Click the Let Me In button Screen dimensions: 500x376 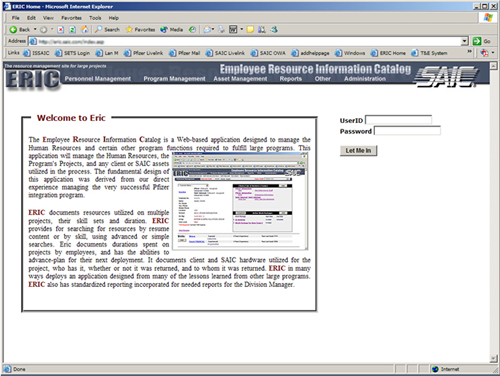tap(358, 151)
